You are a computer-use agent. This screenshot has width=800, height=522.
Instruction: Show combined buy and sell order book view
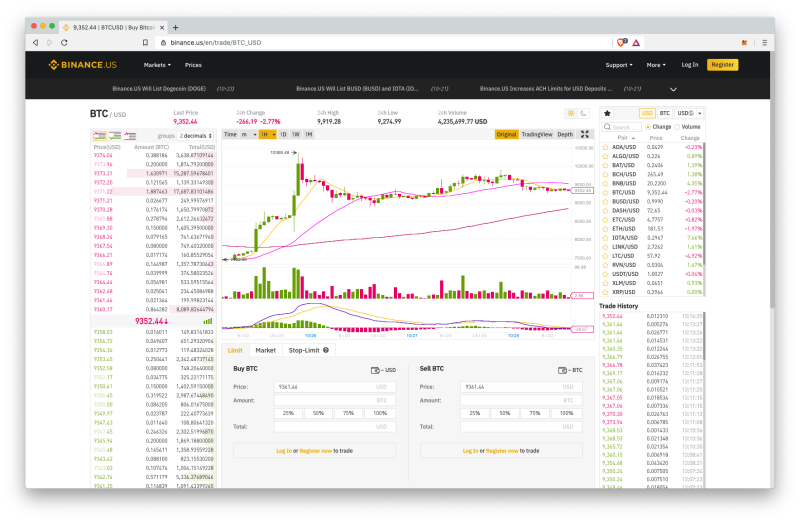click(x=99, y=136)
